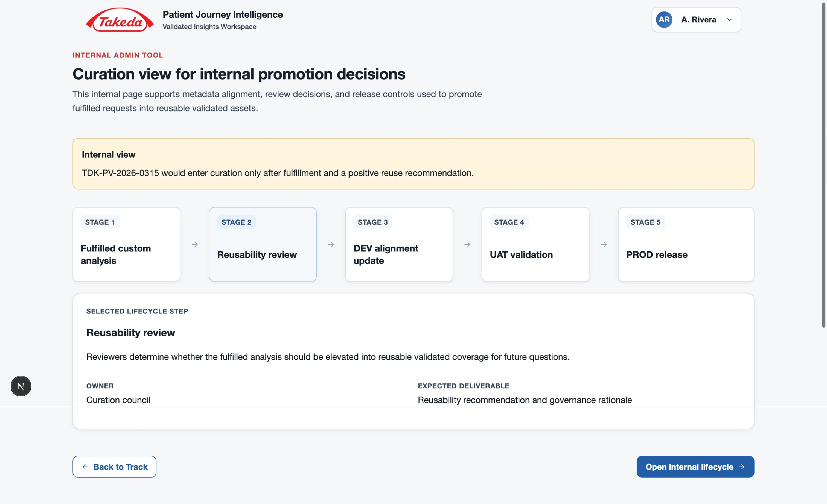Select the Stage 4 UAT validation card

[x=535, y=244]
